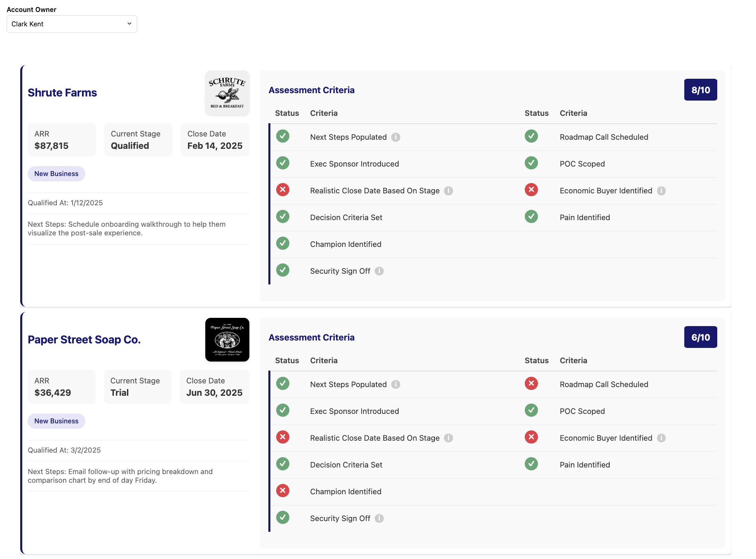Toggle the Pain Identified status for Shrute Farms

[x=531, y=216]
